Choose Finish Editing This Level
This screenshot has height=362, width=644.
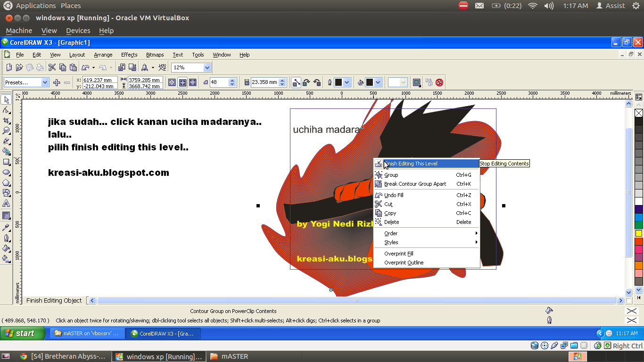(x=426, y=164)
